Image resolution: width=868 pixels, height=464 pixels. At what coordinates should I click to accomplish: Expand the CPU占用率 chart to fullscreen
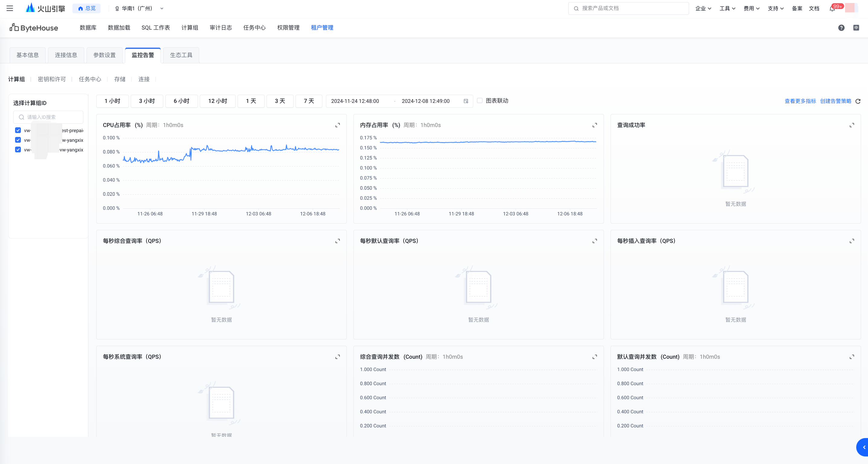tap(337, 125)
